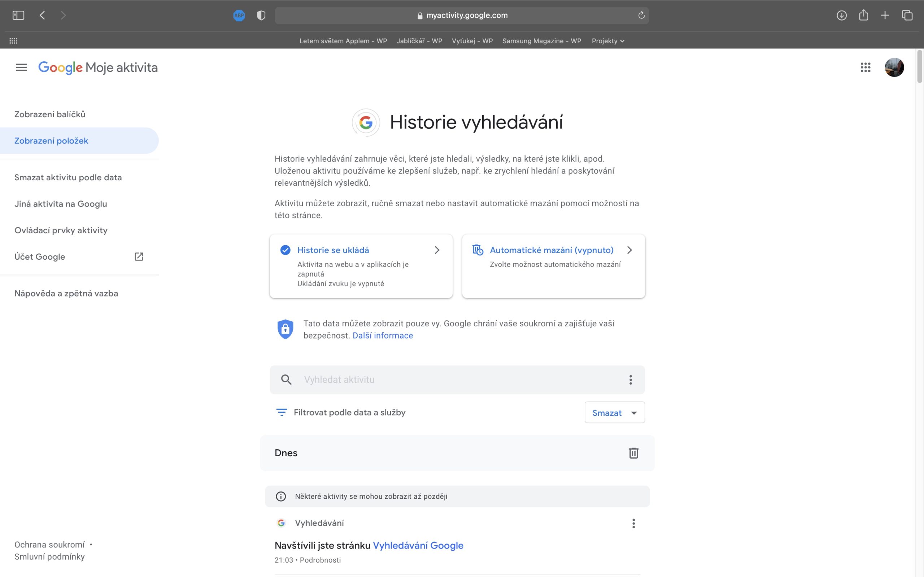Click Filtrovat podle data a služby
Viewport: 924px width, 577px height.
point(349,413)
